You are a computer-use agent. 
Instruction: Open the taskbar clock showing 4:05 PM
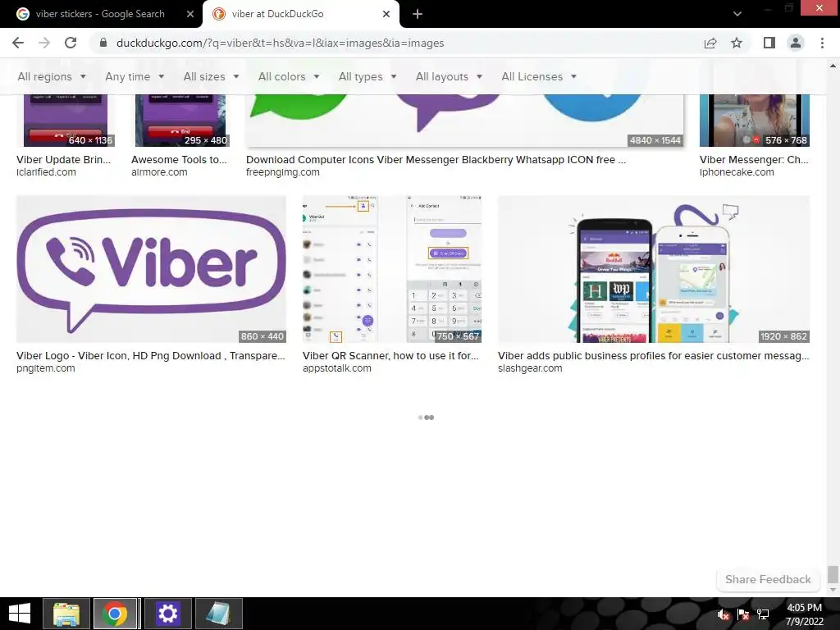pyautogui.click(x=804, y=614)
